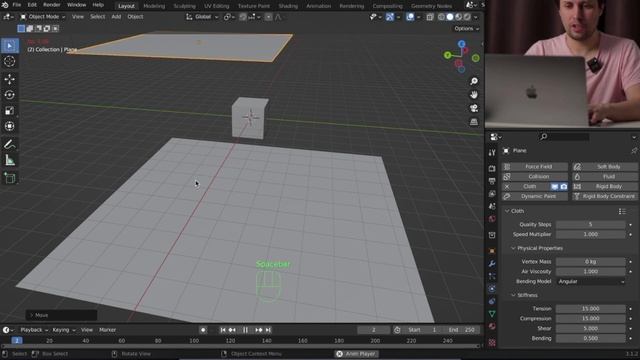Collapse the Physical Properties section
Screen dimensions: 640x360
tap(513, 248)
